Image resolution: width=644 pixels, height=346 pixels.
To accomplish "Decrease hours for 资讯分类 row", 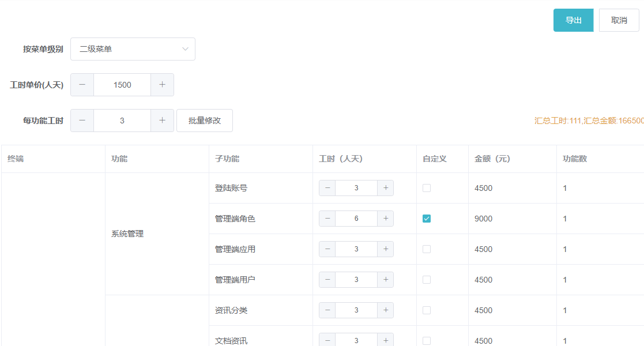I will tap(327, 310).
